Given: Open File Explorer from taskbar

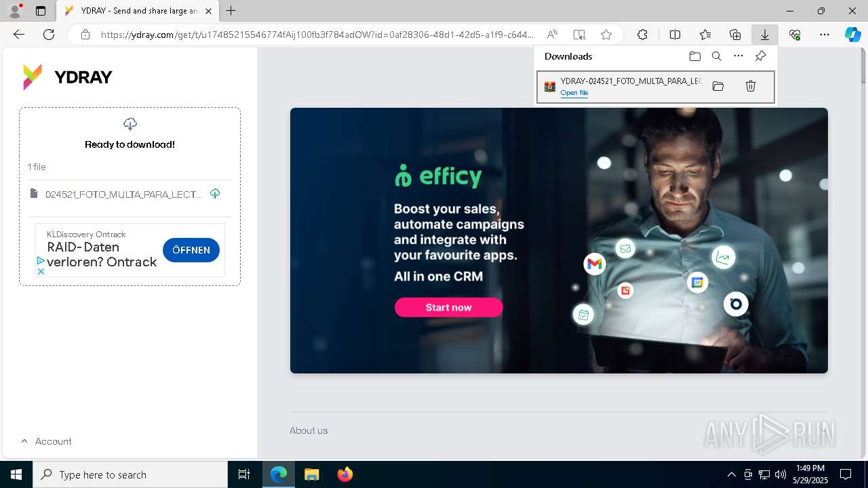Looking at the screenshot, I should coord(311,474).
